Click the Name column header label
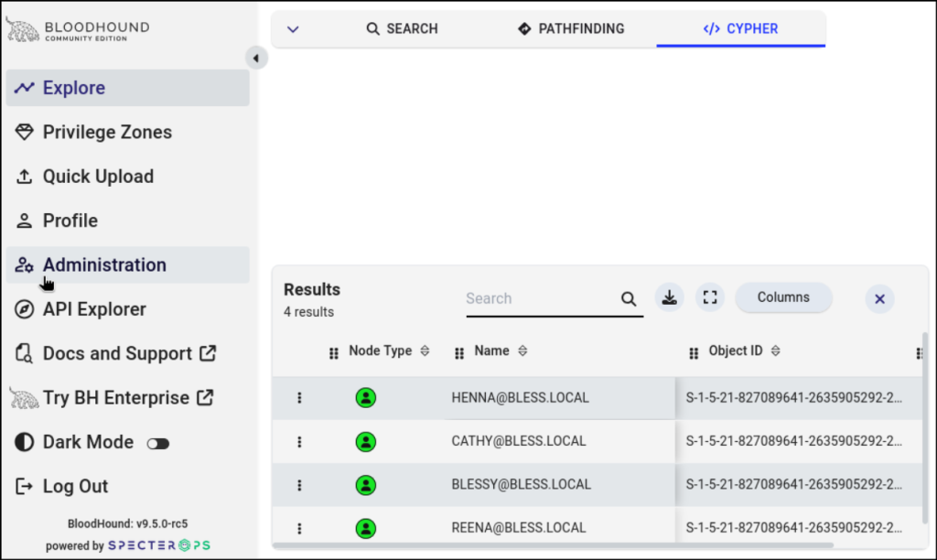 [x=491, y=350]
